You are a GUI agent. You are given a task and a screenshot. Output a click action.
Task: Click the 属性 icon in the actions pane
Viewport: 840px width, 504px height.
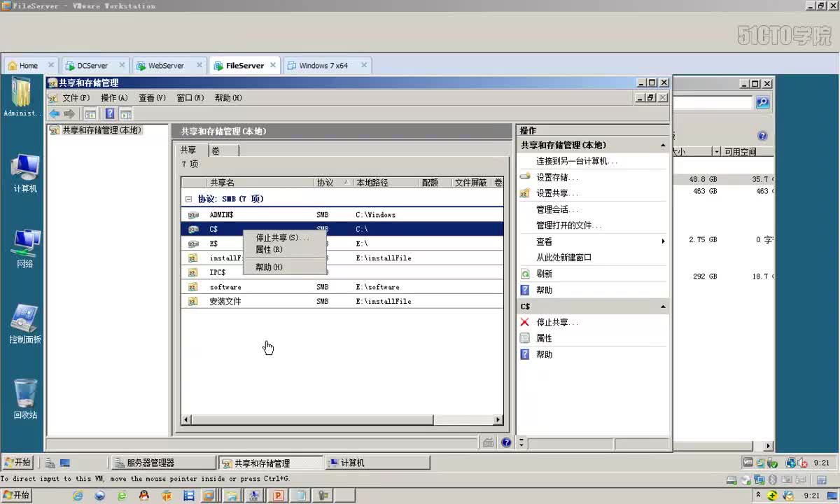click(x=525, y=338)
